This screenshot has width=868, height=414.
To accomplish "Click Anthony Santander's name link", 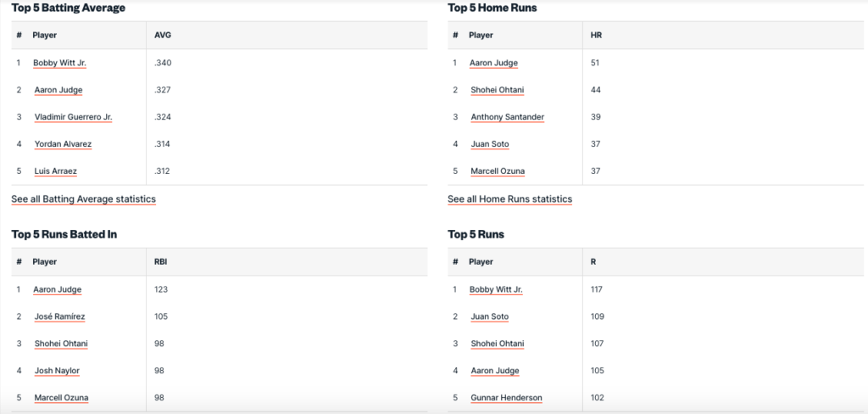I will [507, 117].
